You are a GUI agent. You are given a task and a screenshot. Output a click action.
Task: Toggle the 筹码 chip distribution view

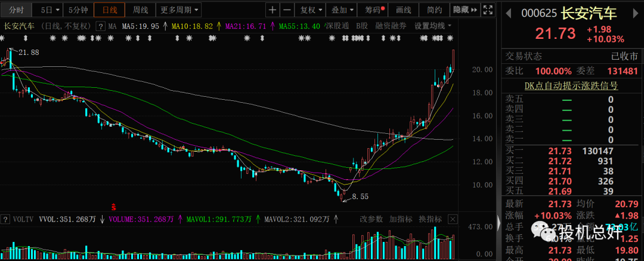point(374,10)
